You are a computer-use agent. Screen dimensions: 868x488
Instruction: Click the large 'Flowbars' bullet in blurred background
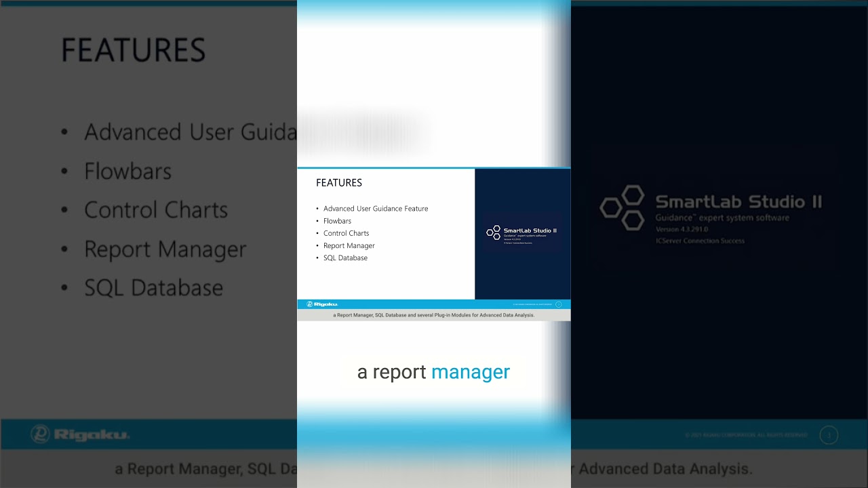point(127,171)
